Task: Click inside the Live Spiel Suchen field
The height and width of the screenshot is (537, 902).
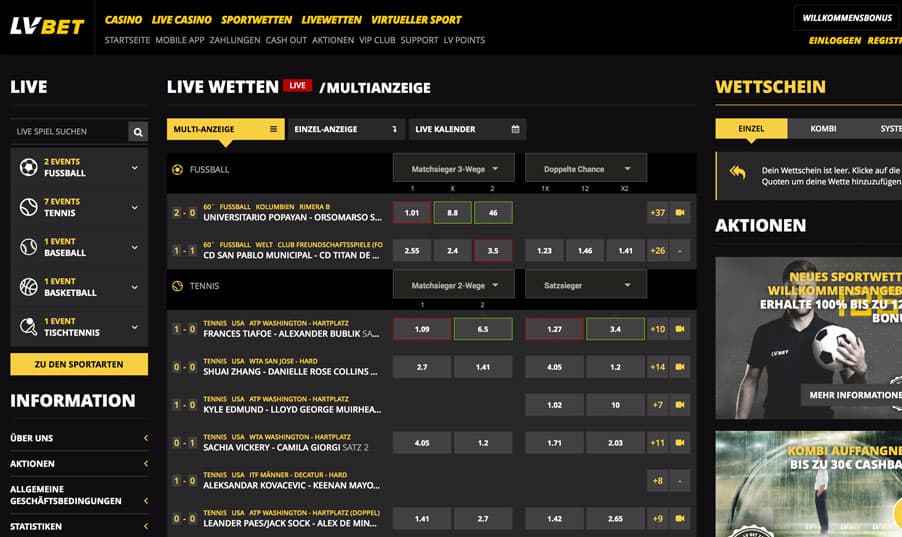Action: tap(69, 132)
